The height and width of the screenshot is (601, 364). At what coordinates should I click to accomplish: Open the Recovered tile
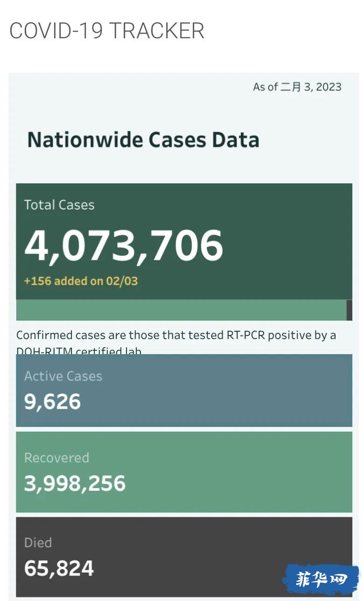pyautogui.click(x=184, y=472)
